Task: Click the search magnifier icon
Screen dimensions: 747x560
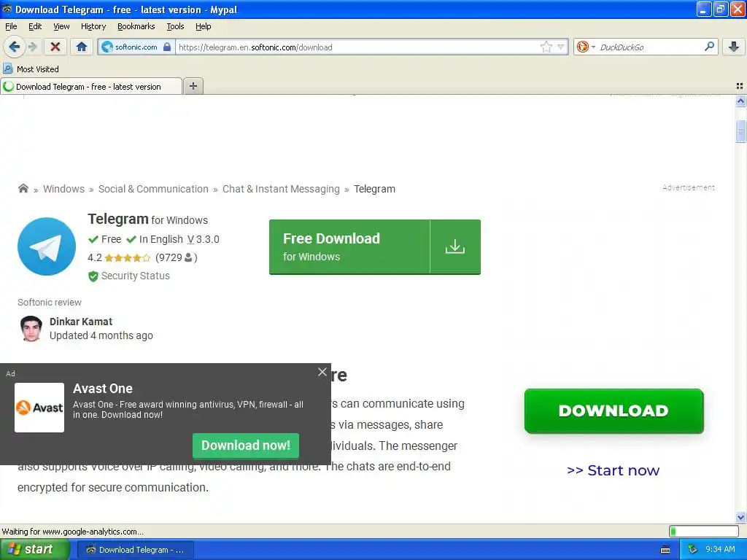Action: (x=709, y=46)
